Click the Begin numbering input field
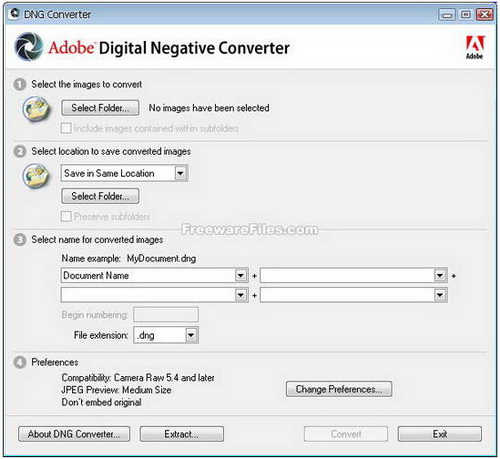Viewport: 500px width, 459px height. tap(166, 315)
